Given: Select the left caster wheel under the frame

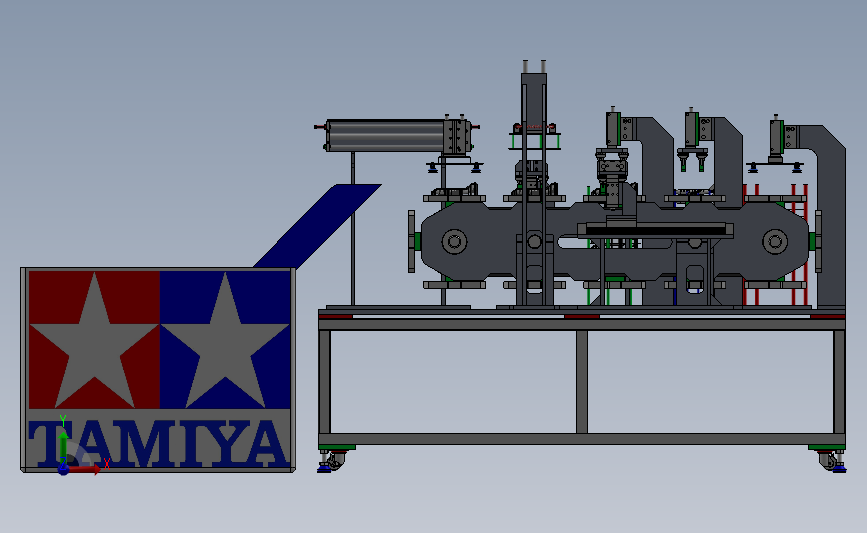Looking at the screenshot, I should coord(334,461).
